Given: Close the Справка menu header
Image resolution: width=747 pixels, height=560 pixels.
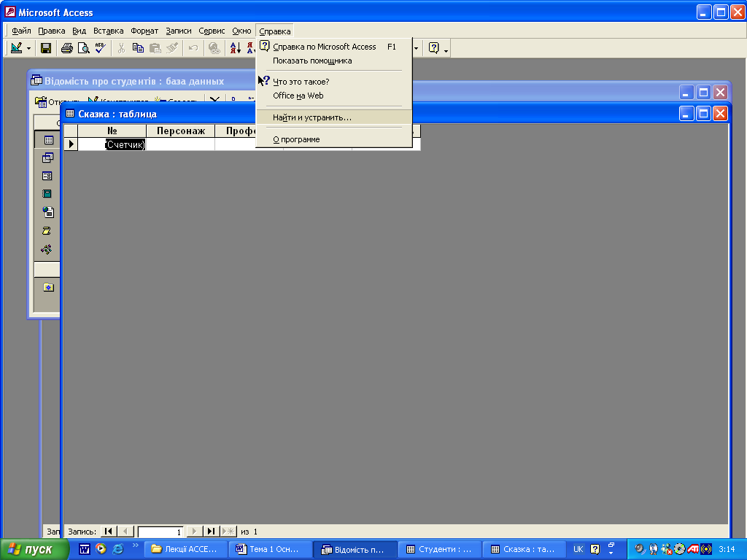Looking at the screenshot, I should 275,31.
